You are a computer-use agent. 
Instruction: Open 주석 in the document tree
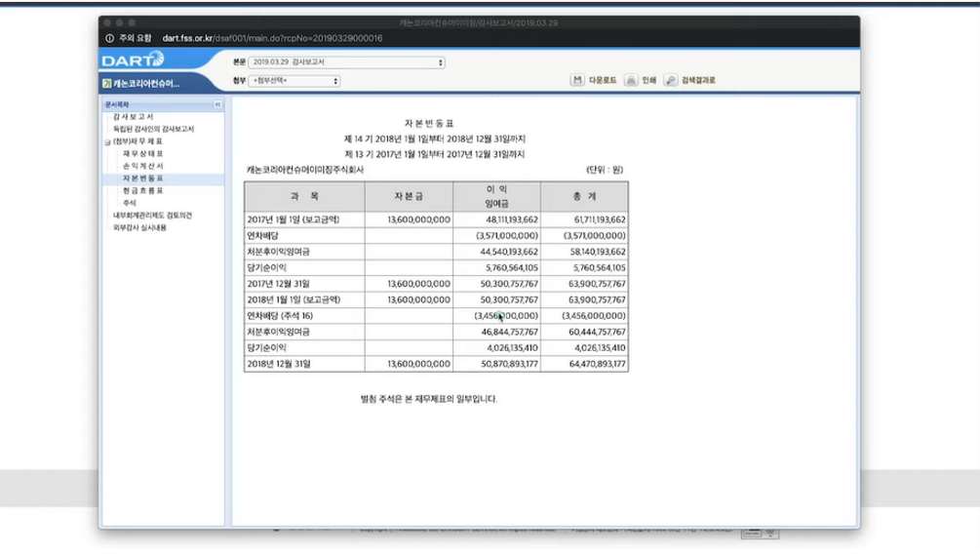129,203
